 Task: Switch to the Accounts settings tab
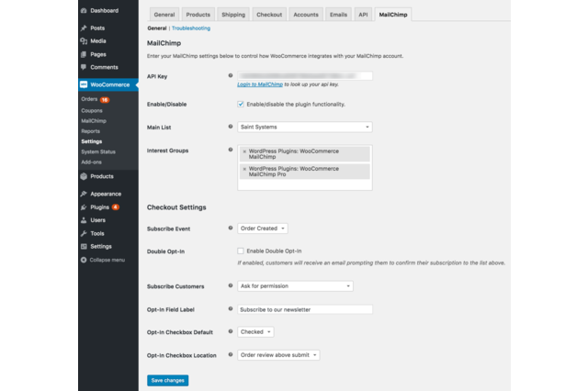pos(306,15)
